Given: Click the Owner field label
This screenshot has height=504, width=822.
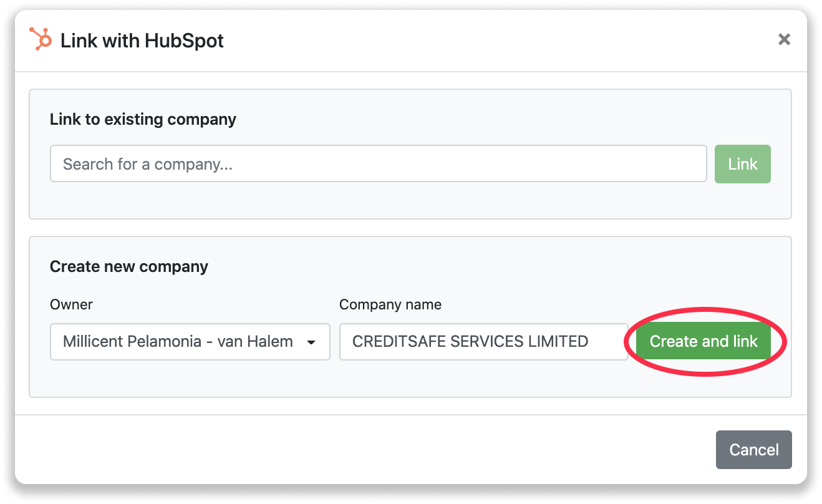Looking at the screenshot, I should [x=71, y=304].
